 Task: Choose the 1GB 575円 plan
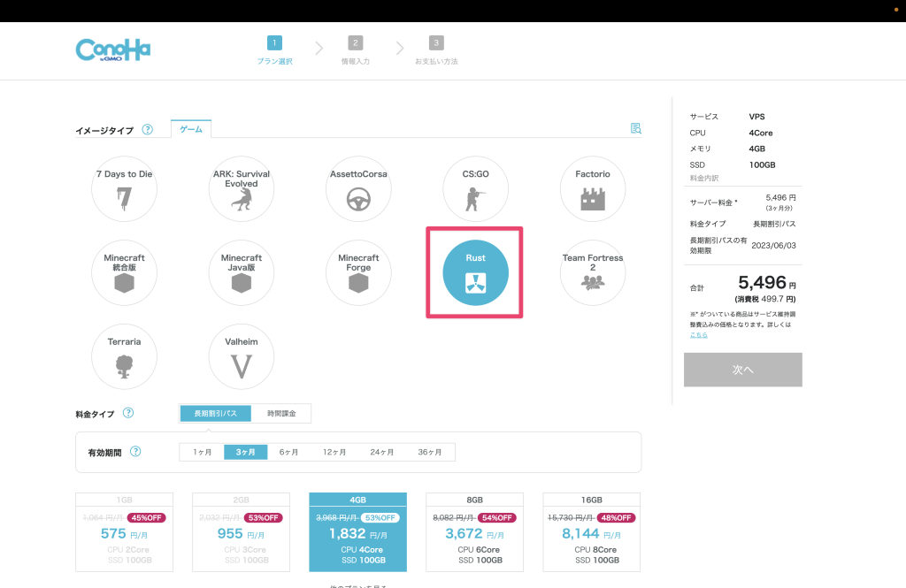(x=124, y=532)
